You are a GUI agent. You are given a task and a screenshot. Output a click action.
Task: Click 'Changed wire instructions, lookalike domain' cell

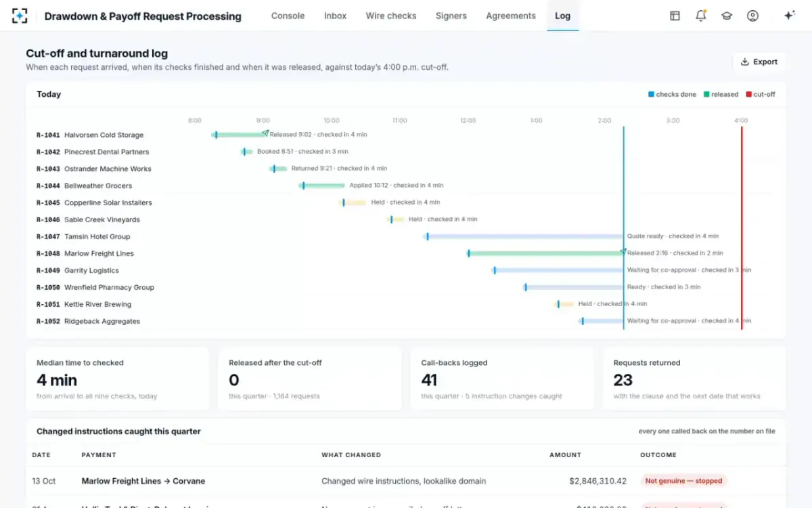403,481
